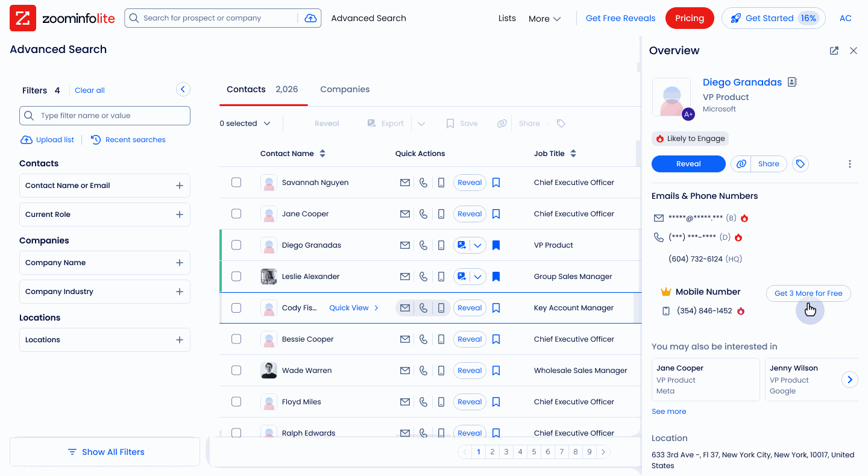Click Quick View on Cody Fisher row
This screenshot has width=868, height=476.
click(x=354, y=308)
